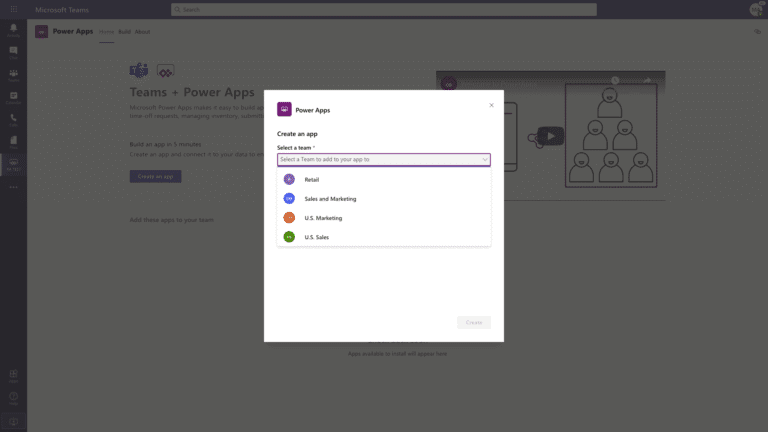Open Calls in the left sidebar
768x432 pixels.
(13, 120)
